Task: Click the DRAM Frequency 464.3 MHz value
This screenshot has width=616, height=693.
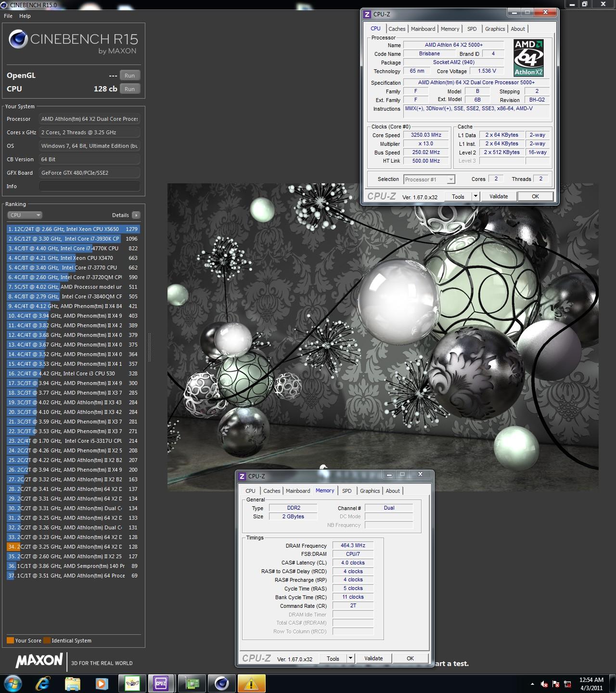Action: pyautogui.click(x=353, y=546)
